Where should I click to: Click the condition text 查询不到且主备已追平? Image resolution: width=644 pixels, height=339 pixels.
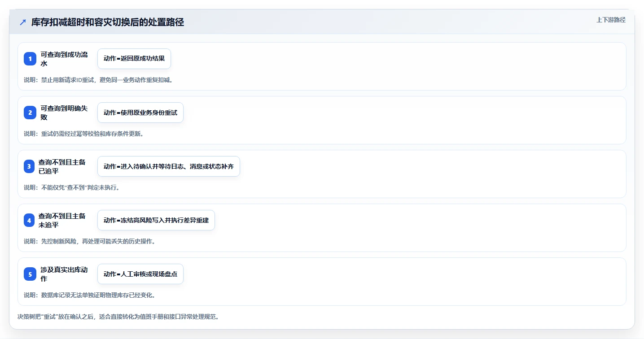(x=62, y=166)
